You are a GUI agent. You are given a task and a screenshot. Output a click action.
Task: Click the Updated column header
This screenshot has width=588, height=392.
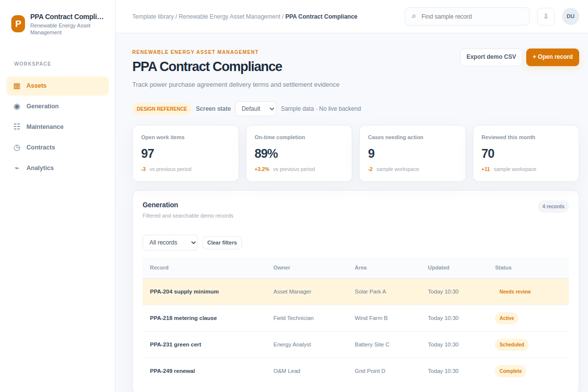coord(439,268)
